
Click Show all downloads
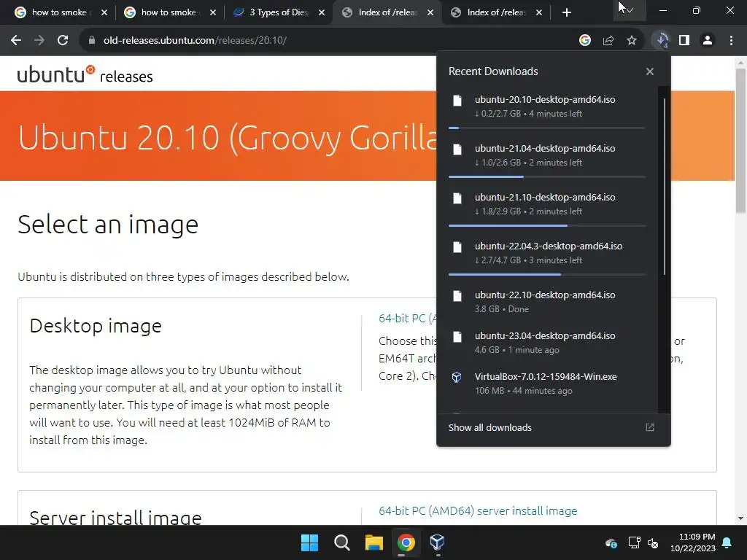click(489, 427)
